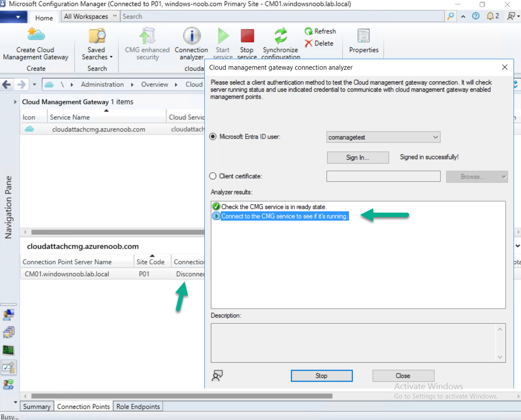Click the Stop service red square
The image size is (521, 420).
pyautogui.click(x=247, y=36)
